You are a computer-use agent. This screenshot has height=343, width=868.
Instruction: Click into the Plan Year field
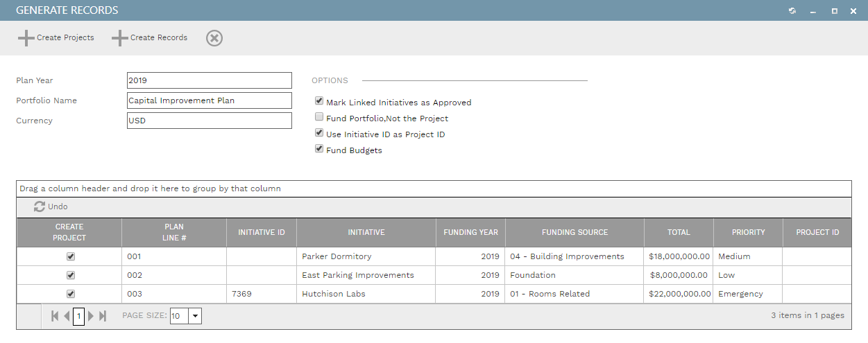pyautogui.click(x=209, y=80)
